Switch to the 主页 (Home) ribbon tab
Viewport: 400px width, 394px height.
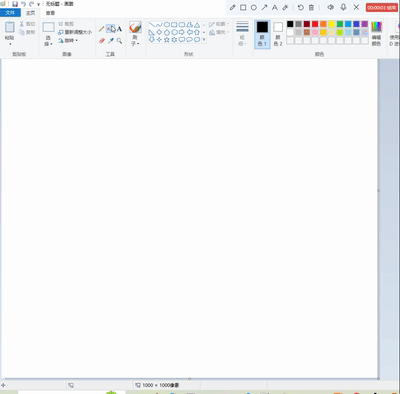[30, 13]
